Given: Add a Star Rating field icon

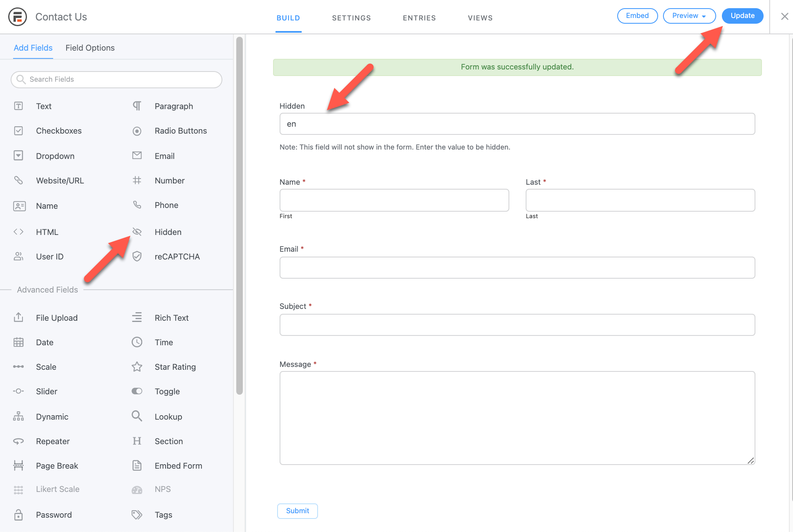Looking at the screenshot, I should pos(137,367).
